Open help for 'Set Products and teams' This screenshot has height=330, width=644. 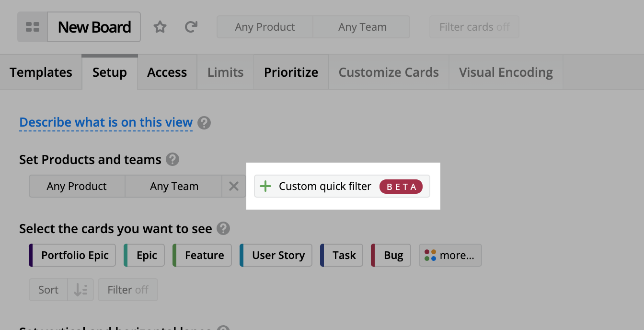point(173,159)
